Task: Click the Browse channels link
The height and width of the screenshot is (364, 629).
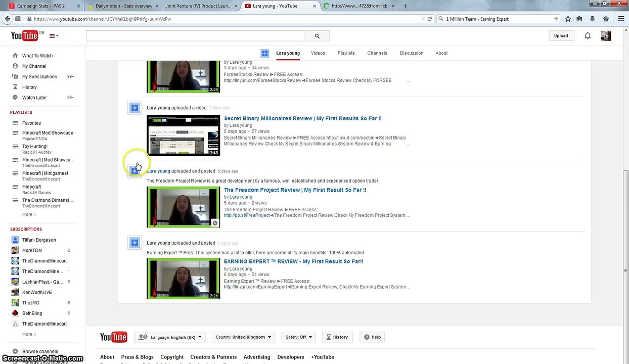Action: [40, 351]
